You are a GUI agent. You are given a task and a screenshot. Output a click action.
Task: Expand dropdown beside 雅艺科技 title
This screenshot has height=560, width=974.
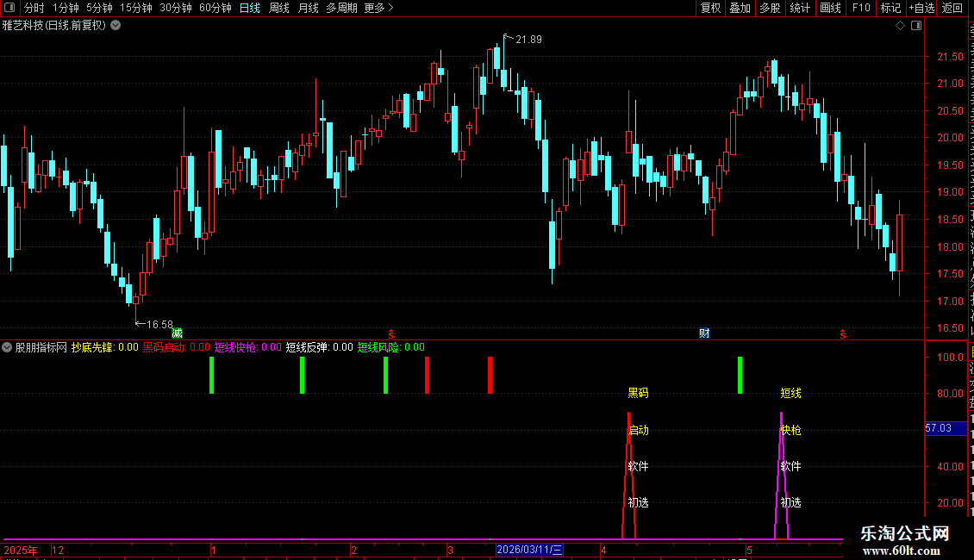pyautogui.click(x=116, y=26)
